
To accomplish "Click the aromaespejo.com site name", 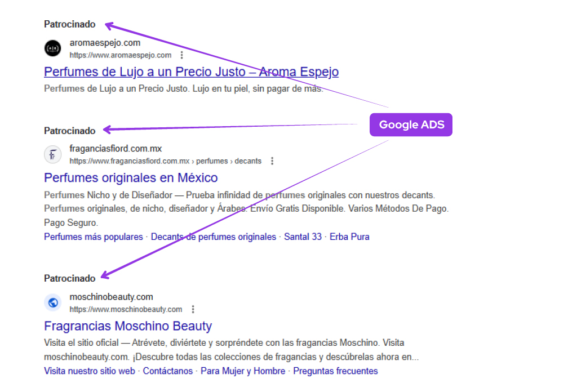I will point(105,43).
